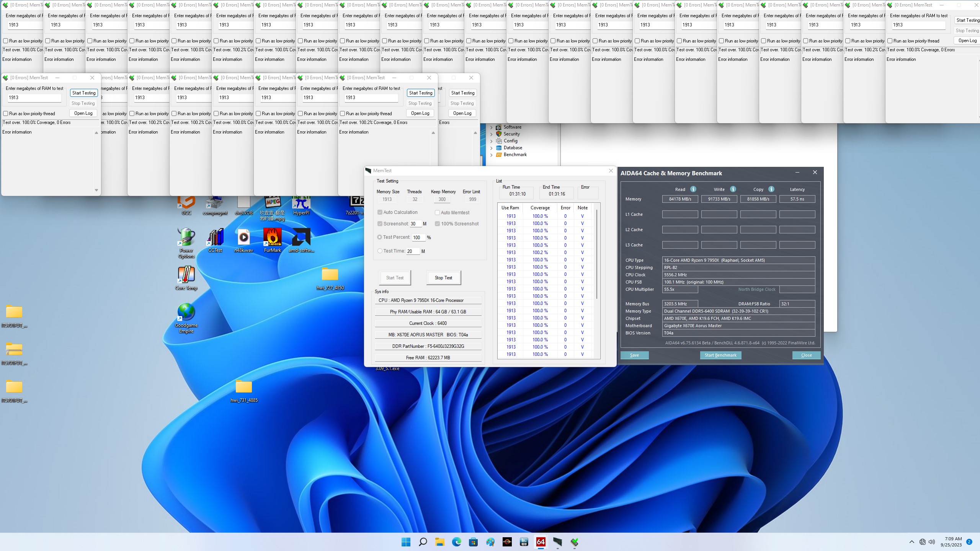Show hidden icons via tray chevron

(911, 542)
